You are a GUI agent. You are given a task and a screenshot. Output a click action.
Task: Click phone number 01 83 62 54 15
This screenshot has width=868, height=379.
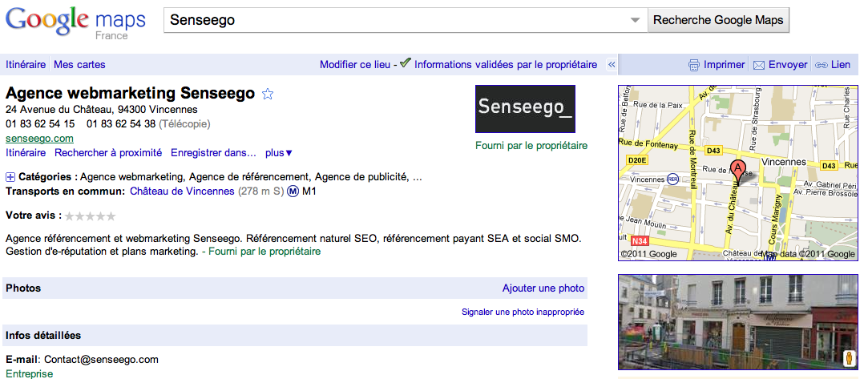(40, 124)
